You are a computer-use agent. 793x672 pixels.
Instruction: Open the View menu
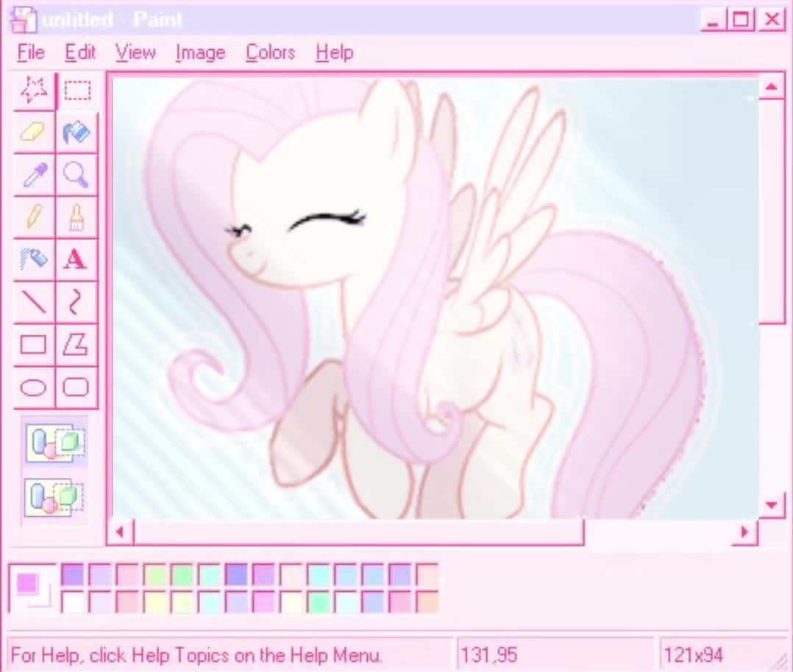[x=135, y=52]
